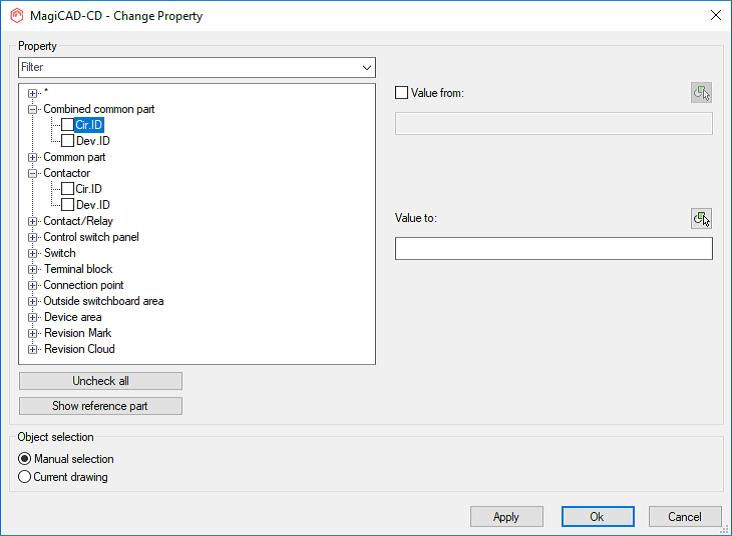The height and width of the screenshot is (536, 732).
Task: Expand the Outside switchboard area node
Action: point(32,301)
